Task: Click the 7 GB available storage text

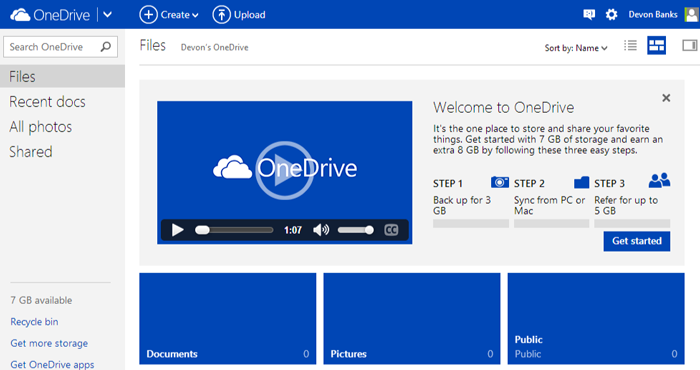Action: point(41,300)
